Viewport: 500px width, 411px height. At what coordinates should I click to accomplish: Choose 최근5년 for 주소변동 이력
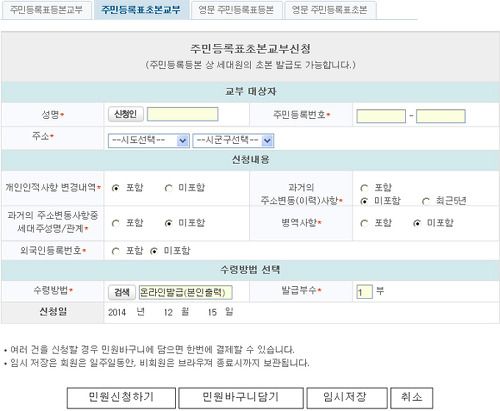click(426, 201)
